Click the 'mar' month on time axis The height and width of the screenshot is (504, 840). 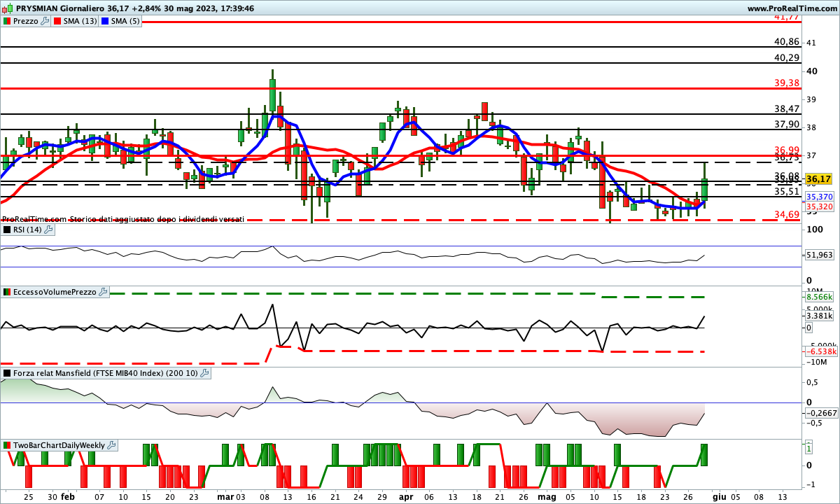225,496
